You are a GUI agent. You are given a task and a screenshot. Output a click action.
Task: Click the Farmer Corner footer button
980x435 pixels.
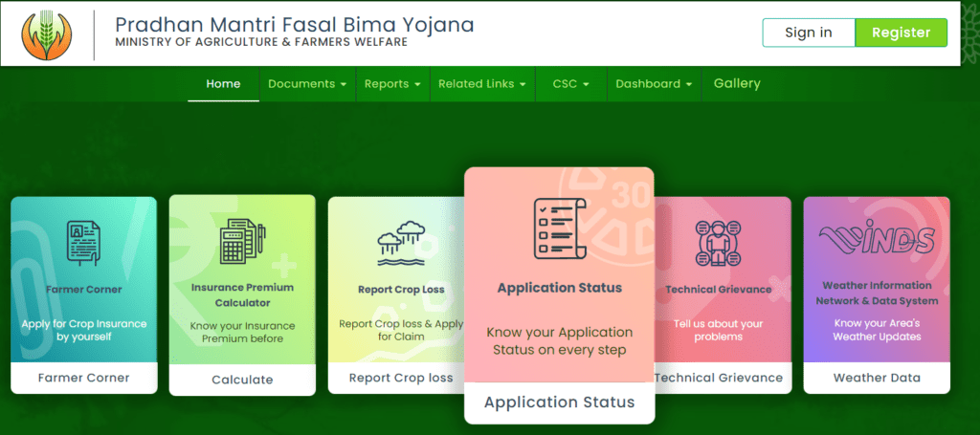(x=84, y=378)
